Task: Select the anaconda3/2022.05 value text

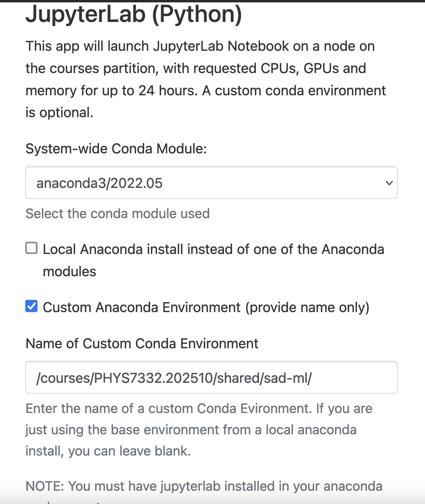Action: click(100, 183)
